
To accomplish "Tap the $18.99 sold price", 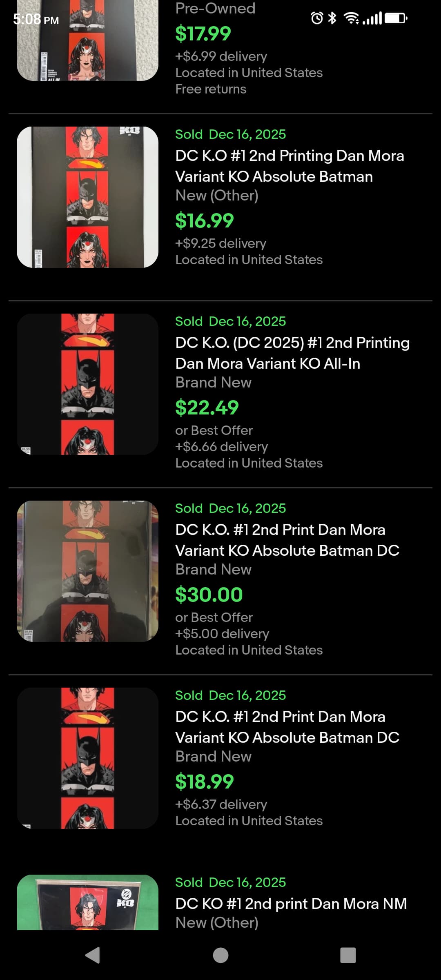I will click(204, 782).
